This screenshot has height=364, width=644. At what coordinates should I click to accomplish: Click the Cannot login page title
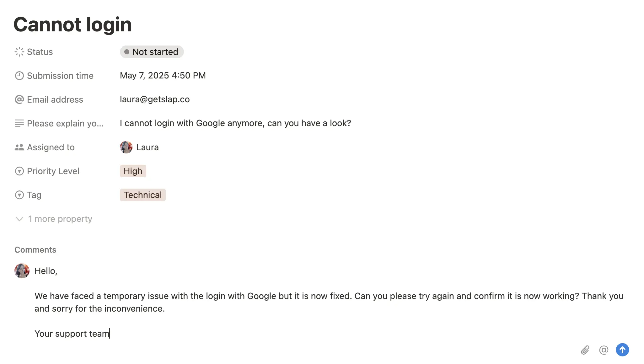72,24
